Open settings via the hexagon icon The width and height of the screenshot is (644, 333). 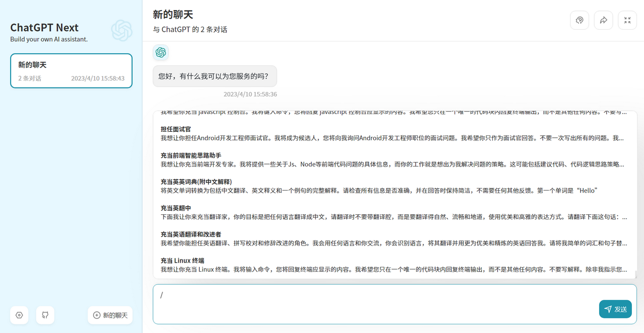coord(19,315)
